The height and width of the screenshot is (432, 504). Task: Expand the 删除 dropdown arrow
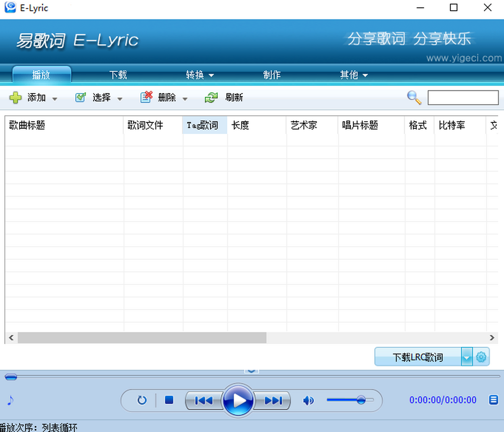[185, 99]
